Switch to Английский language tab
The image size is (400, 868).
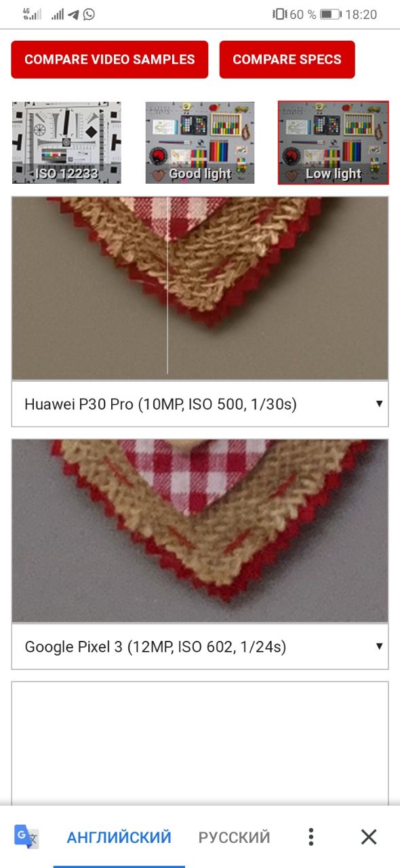click(x=119, y=837)
